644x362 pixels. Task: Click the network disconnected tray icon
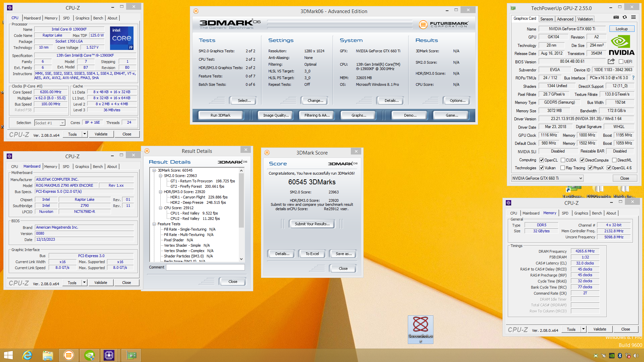click(x=628, y=356)
